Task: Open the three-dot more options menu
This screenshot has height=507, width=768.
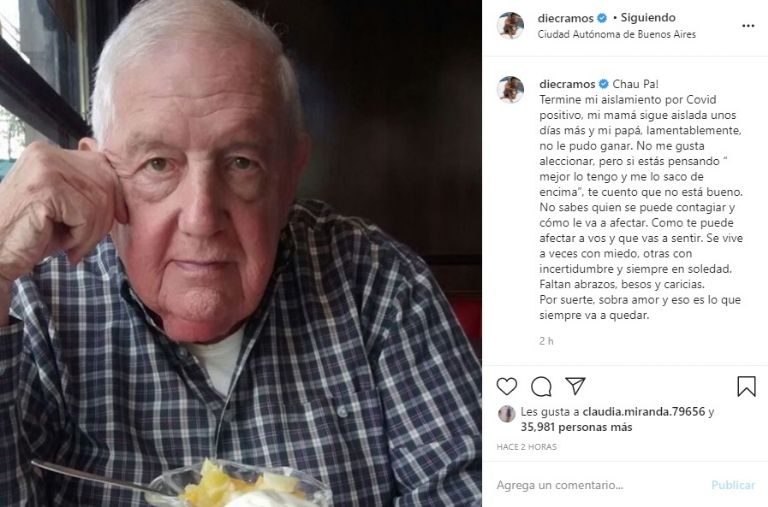Action: (x=748, y=26)
